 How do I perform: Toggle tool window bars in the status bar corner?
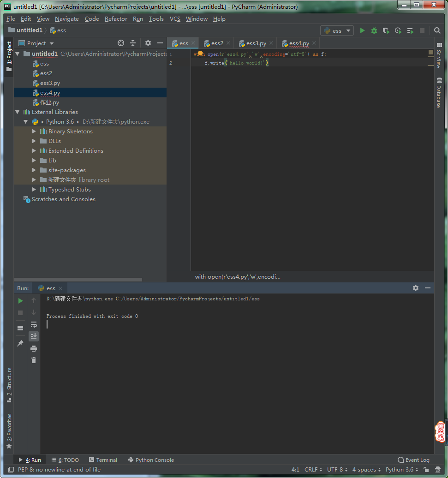pos(11,470)
